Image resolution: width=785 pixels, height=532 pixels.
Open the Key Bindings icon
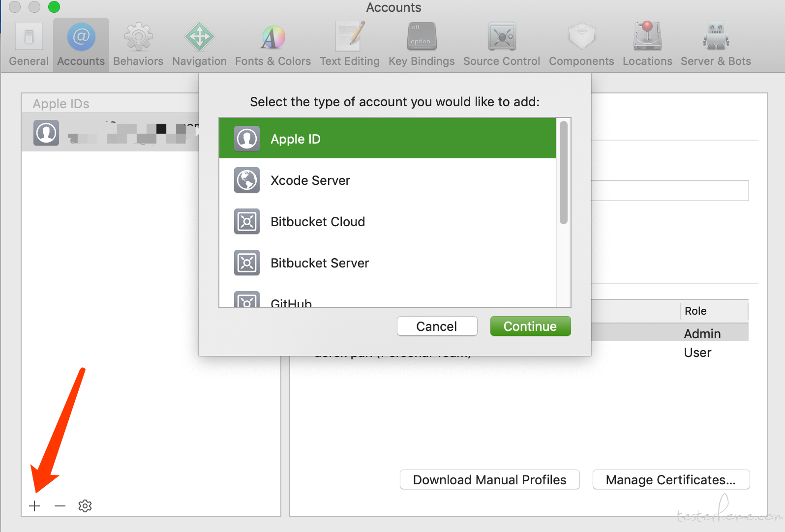[422, 36]
